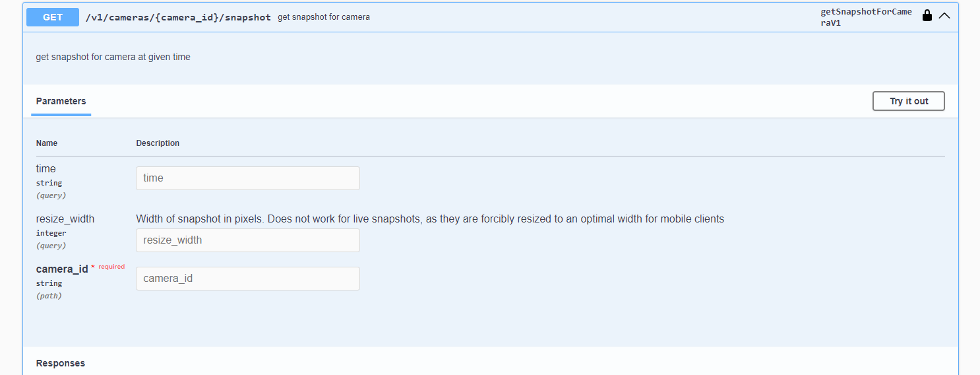Click into the resize_width input box
This screenshot has height=375, width=980.
(x=247, y=240)
